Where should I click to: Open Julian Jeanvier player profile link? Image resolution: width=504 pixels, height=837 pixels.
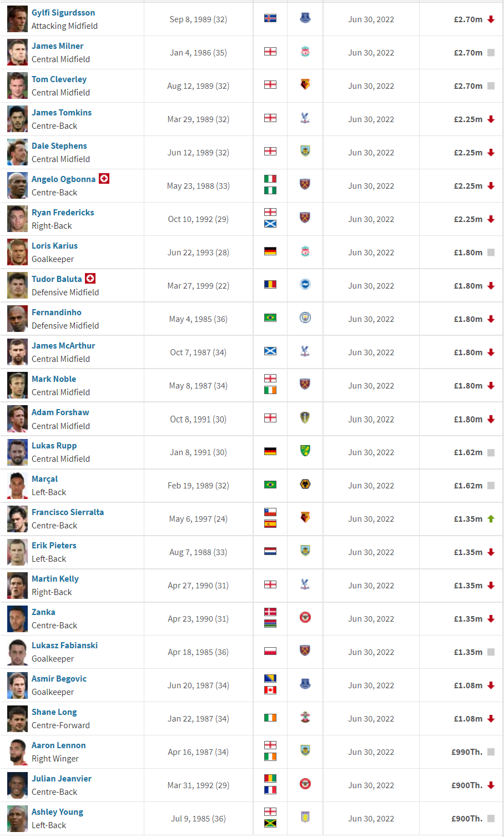pos(62,779)
